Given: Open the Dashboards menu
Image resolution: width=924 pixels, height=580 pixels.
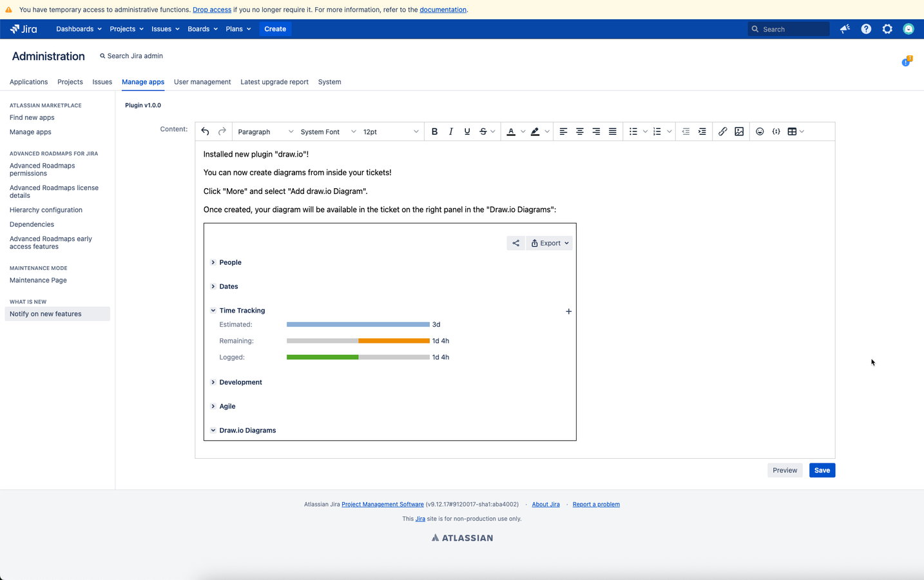Looking at the screenshot, I should point(79,29).
